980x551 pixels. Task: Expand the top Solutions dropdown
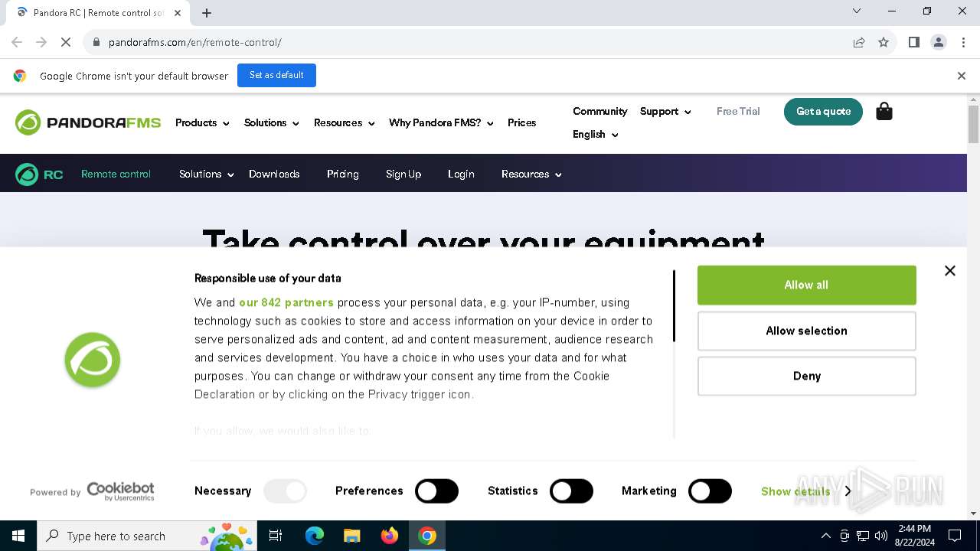271,122
